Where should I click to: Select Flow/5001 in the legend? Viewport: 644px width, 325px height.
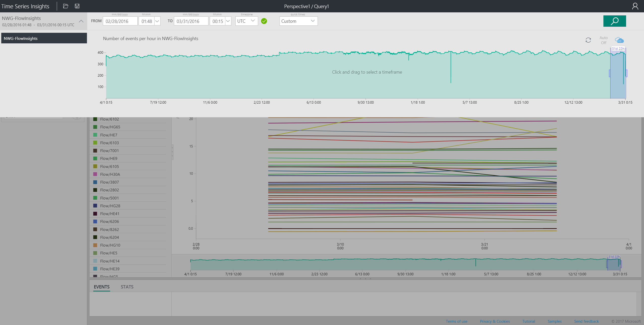(128, 198)
